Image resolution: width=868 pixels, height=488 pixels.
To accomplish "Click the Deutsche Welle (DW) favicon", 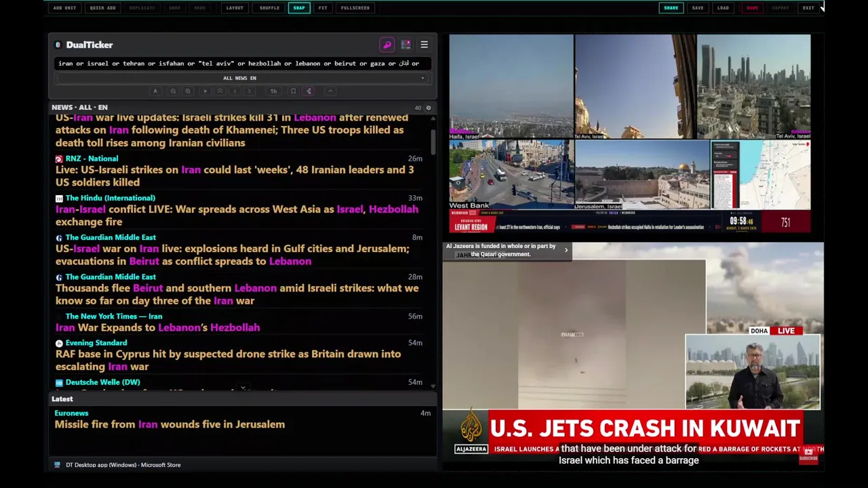I will [59, 382].
